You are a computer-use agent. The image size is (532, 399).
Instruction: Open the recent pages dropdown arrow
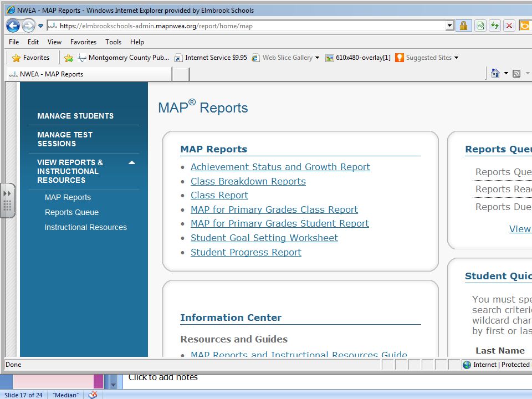[x=40, y=26]
